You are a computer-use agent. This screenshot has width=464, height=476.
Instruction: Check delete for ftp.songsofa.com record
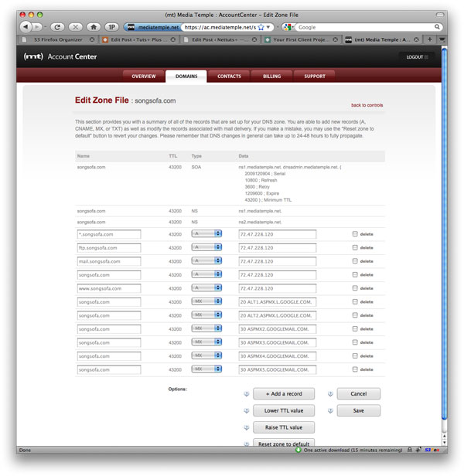pyautogui.click(x=355, y=248)
